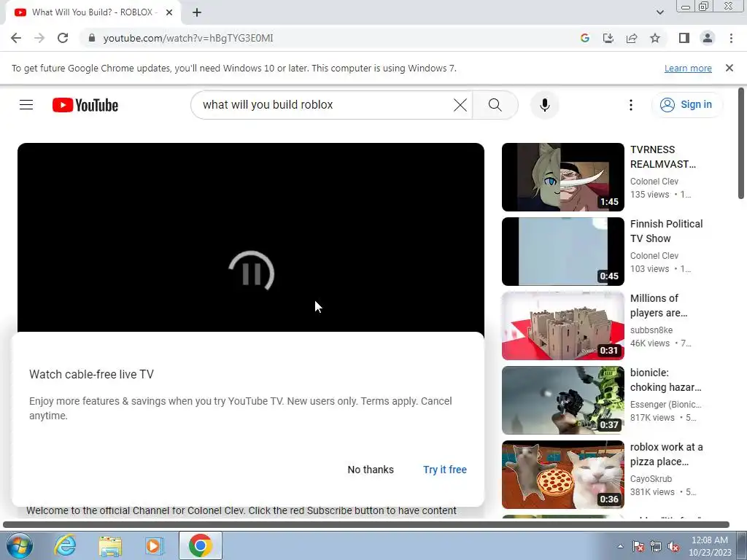Open Chrome three-dot menu
Image resolution: width=747 pixels, height=560 pixels.
[x=731, y=38]
